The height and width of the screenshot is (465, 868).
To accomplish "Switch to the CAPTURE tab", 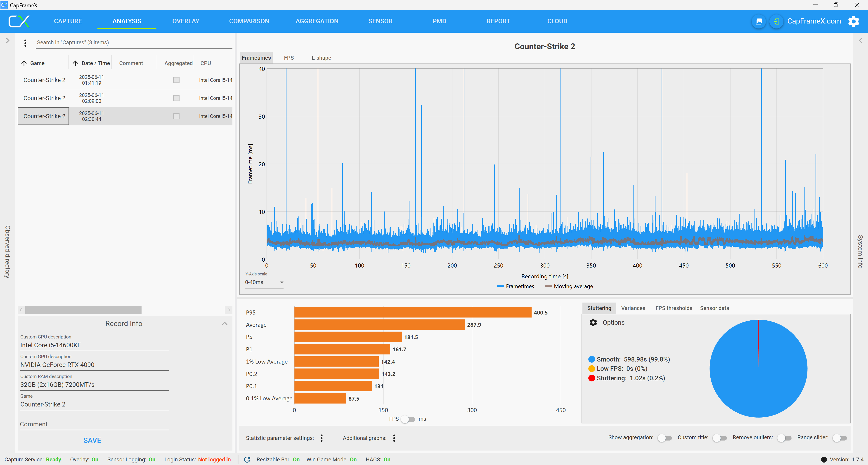I will pyautogui.click(x=68, y=21).
